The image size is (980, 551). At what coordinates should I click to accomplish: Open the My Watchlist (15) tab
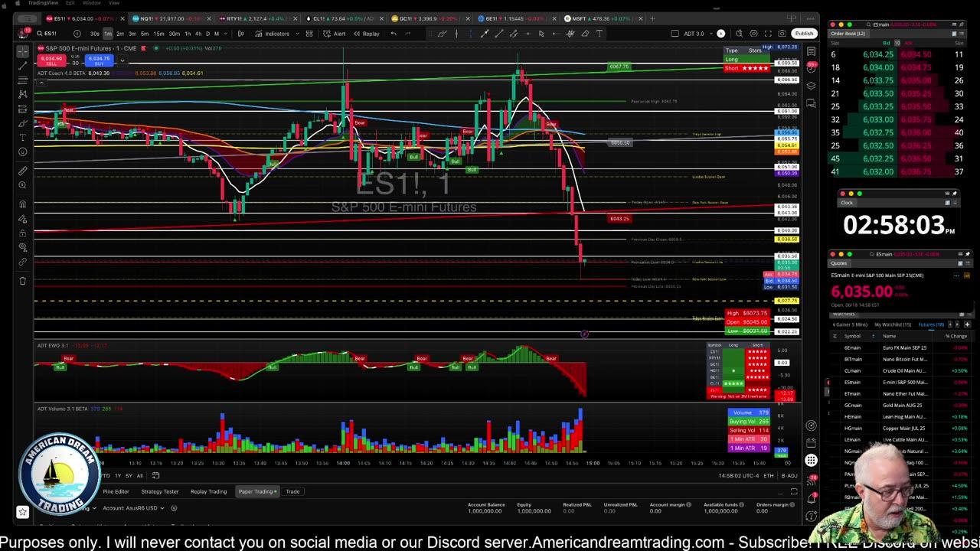(893, 324)
